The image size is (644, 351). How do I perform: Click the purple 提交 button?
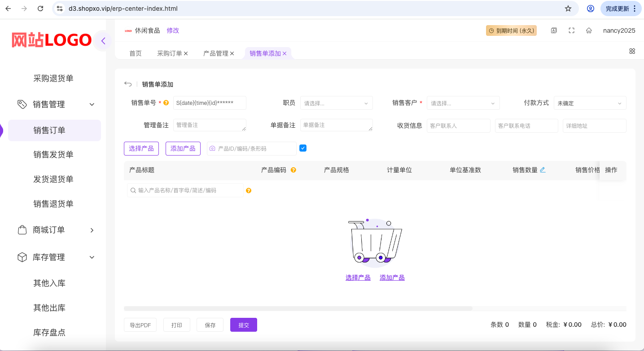click(x=244, y=325)
